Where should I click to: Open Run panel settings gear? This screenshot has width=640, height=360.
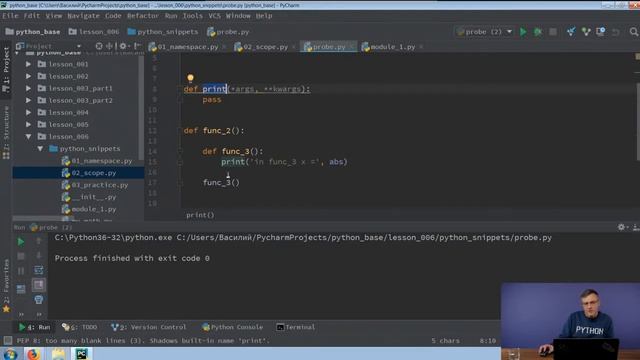tap(621, 227)
